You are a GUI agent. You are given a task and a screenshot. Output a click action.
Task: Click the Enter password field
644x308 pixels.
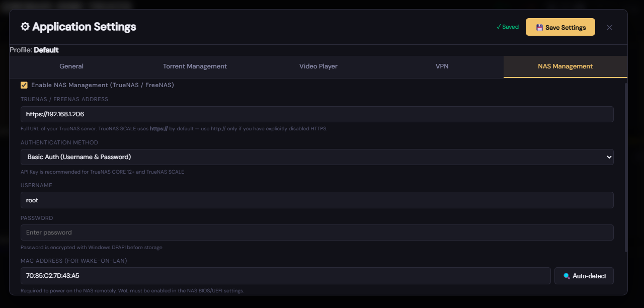(x=317, y=232)
